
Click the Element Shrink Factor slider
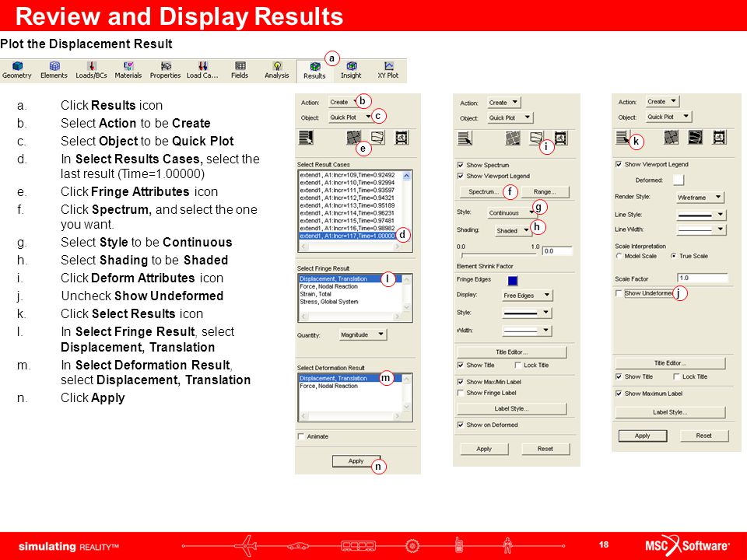point(499,255)
